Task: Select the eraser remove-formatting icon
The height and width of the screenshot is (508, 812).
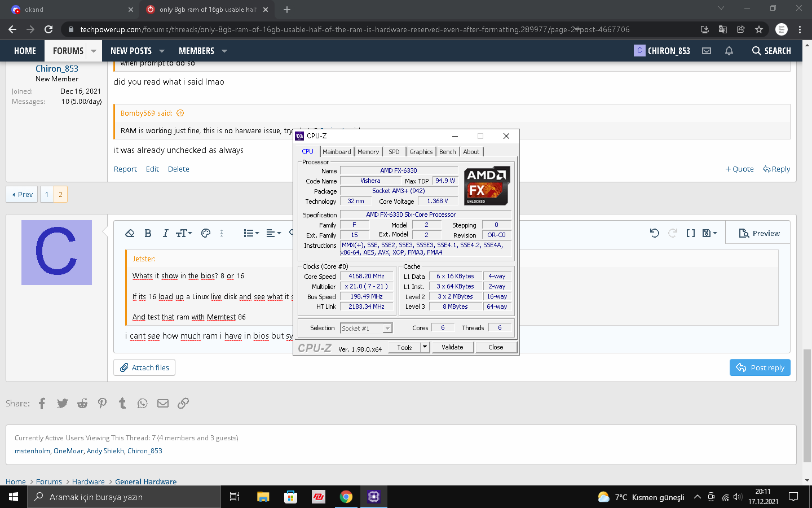Action: 130,233
